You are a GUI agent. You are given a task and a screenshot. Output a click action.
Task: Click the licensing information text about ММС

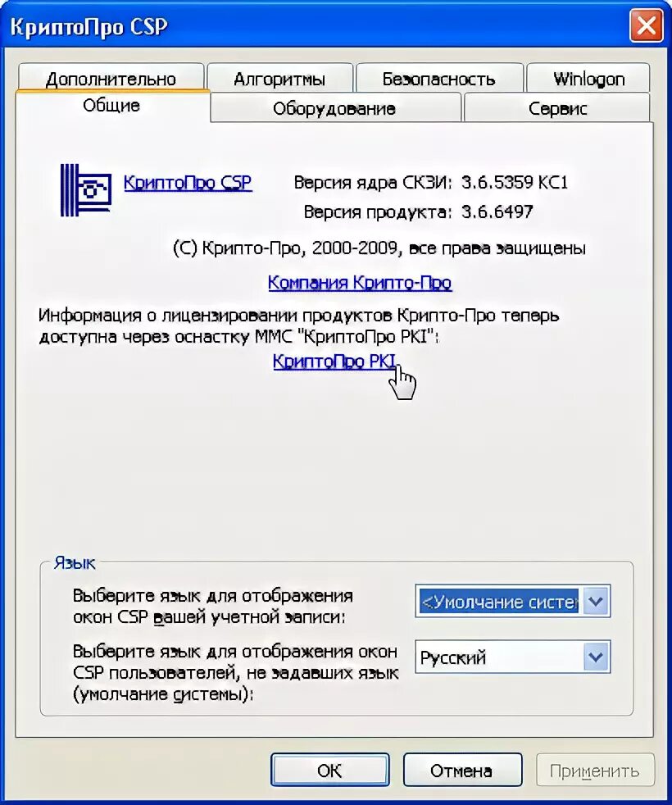click(x=299, y=325)
